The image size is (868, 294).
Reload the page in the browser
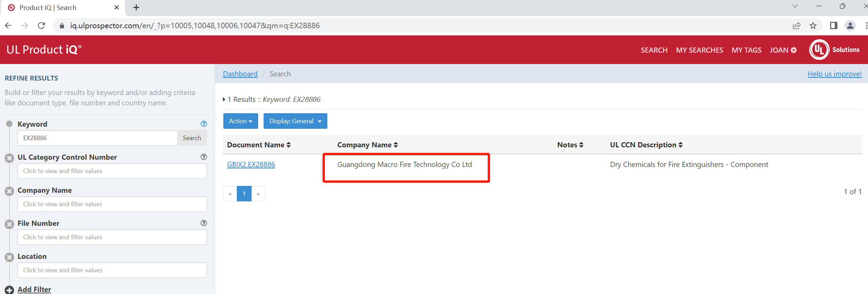click(x=41, y=26)
